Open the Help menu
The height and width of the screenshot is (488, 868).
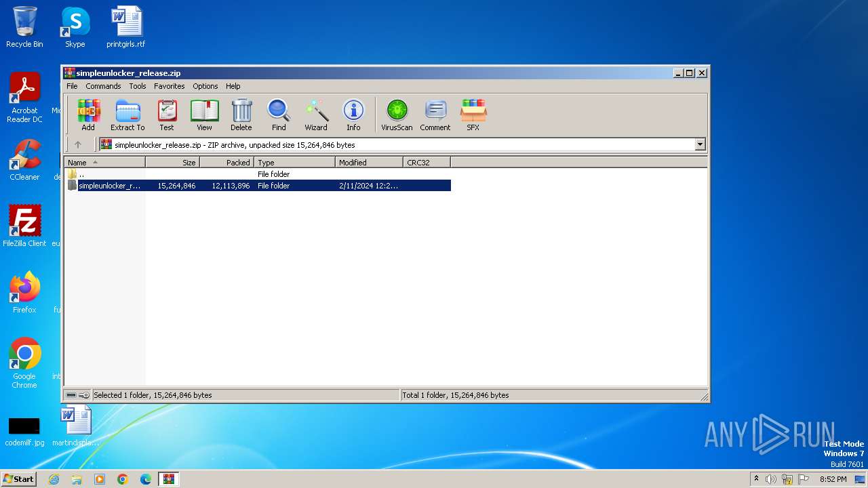point(233,86)
